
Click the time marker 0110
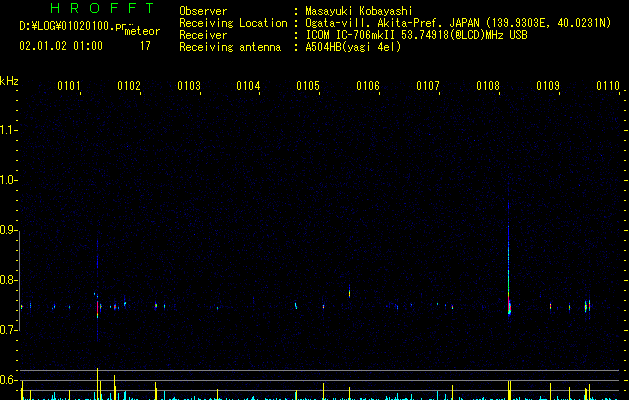click(x=608, y=86)
